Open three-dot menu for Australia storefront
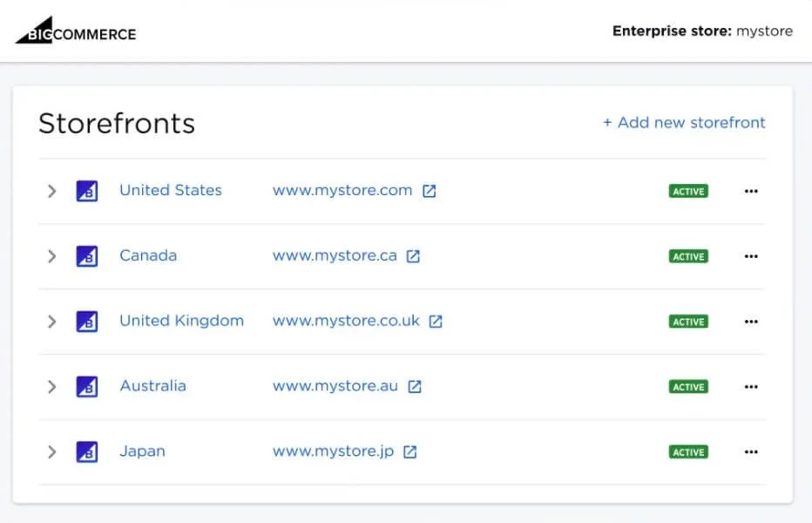 [751, 387]
